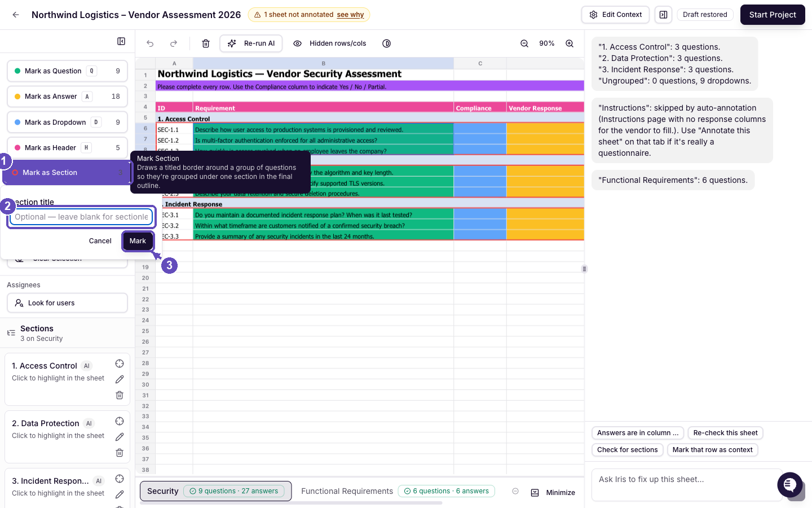
Task: Edit the Data Protection section title
Action: (120, 437)
